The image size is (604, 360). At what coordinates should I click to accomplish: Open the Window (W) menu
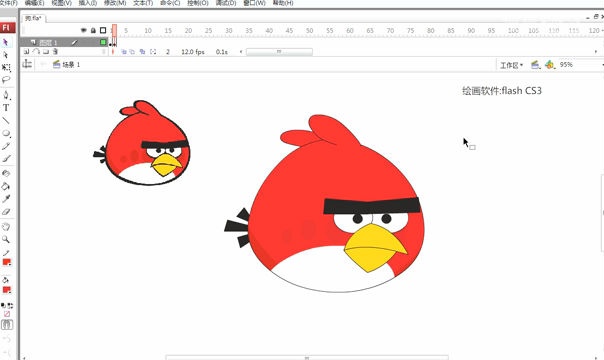255,3
